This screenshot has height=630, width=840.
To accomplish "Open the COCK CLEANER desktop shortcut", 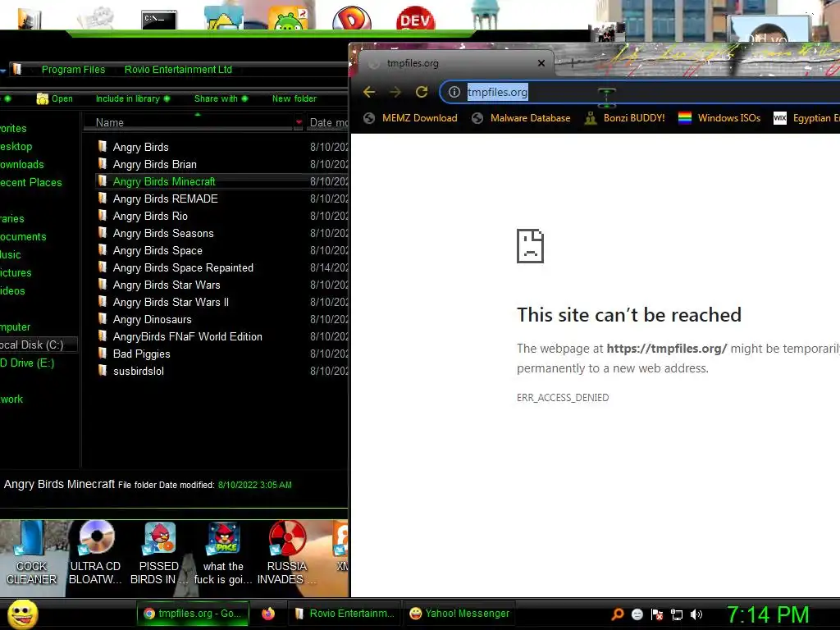I will pos(31,554).
